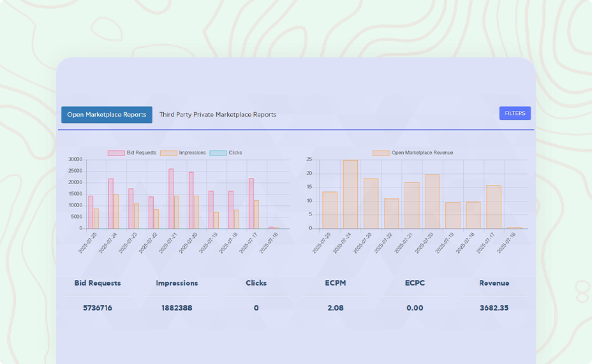Click the Clicks summary column header
Viewport: 592px width, 364px height.
point(256,283)
